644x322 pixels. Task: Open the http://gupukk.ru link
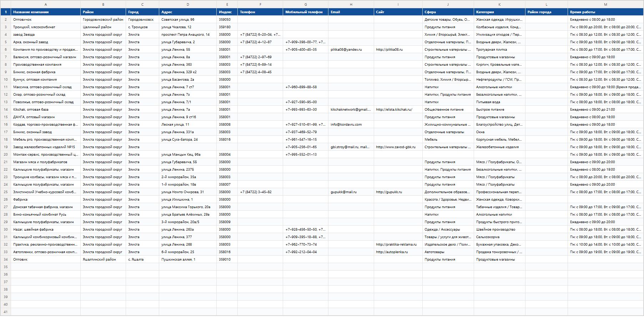coord(389,192)
